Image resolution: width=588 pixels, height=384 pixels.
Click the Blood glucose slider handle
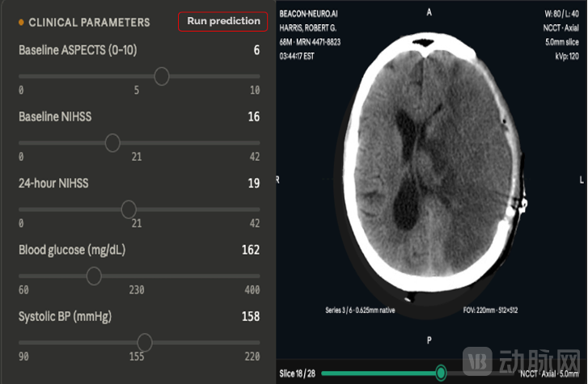point(94,276)
